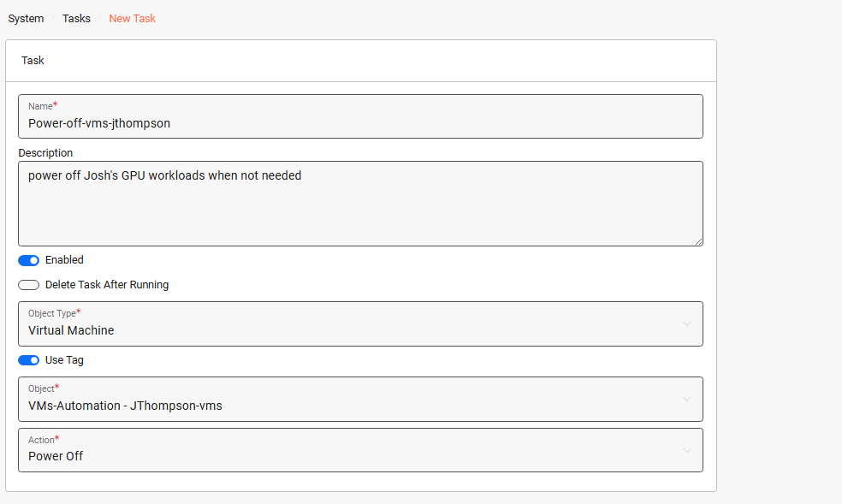Screen dimensions: 842x504
Task: Click the Task panel header
Action: click(33, 60)
